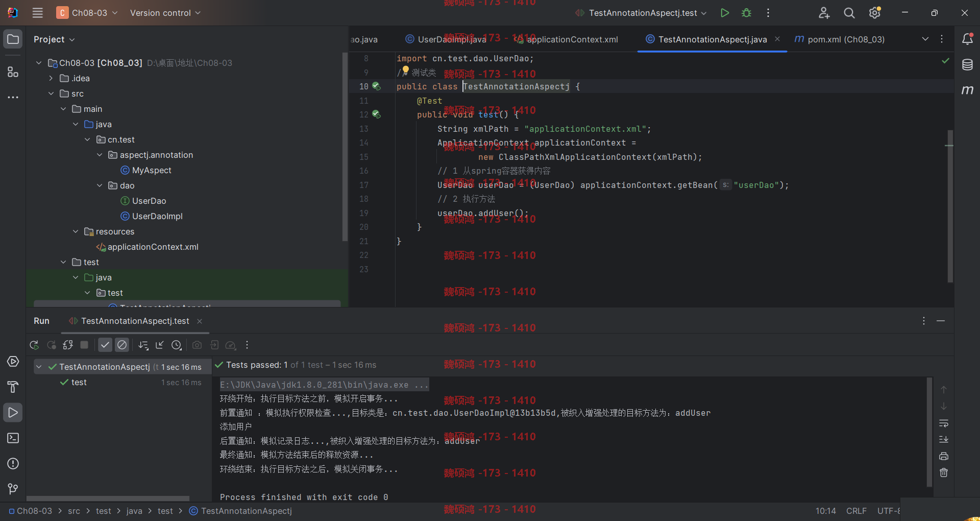The height and width of the screenshot is (521, 980).
Task: Open the Ch08-03 project dropdown
Action: click(x=87, y=13)
